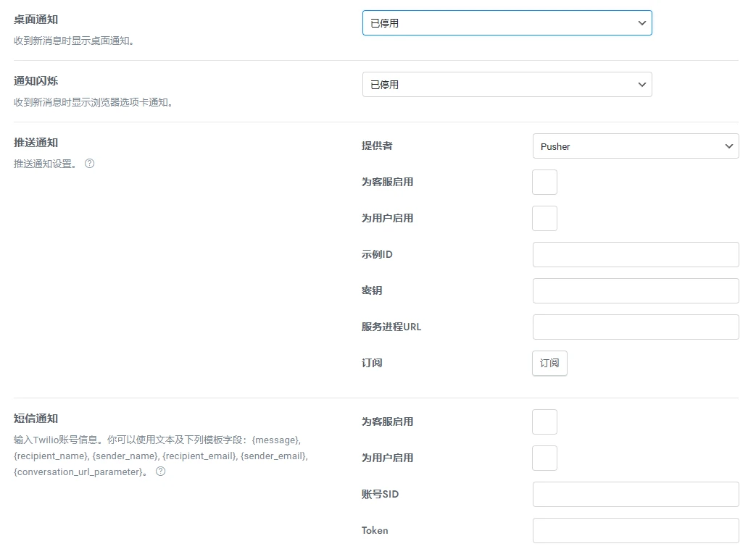This screenshot has width=756, height=549.
Task: Click the 服务进程URL input field
Action: 636,327
